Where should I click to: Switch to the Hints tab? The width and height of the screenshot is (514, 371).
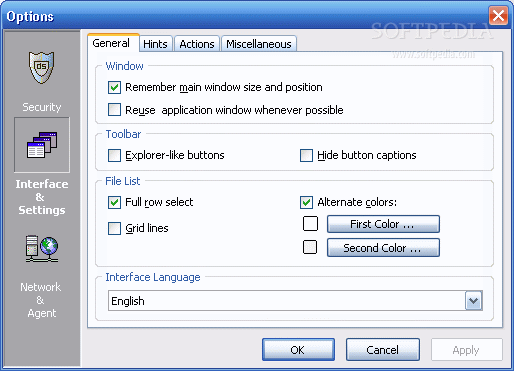155,44
